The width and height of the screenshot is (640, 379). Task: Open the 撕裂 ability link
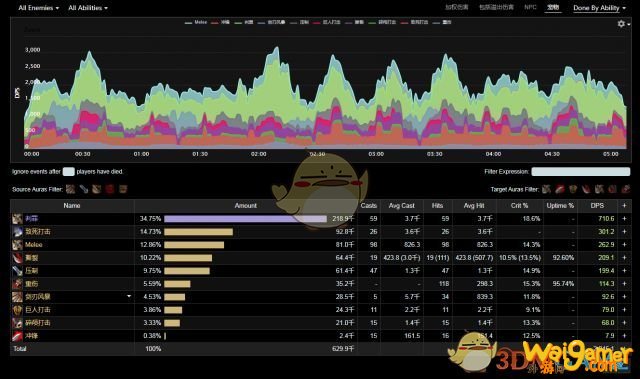[x=31, y=258]
